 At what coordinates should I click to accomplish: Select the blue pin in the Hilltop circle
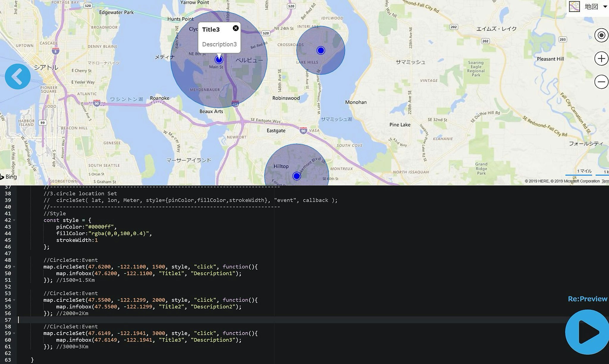[296, 176]
